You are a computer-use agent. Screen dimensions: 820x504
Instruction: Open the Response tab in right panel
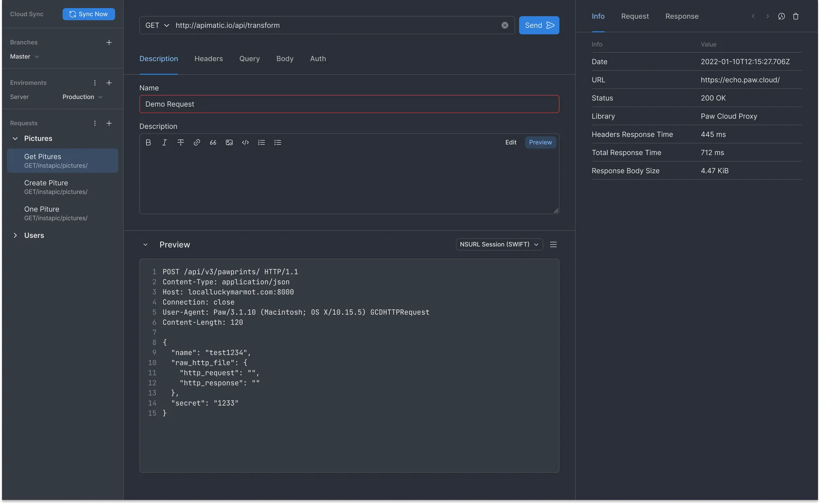[682, 16]
